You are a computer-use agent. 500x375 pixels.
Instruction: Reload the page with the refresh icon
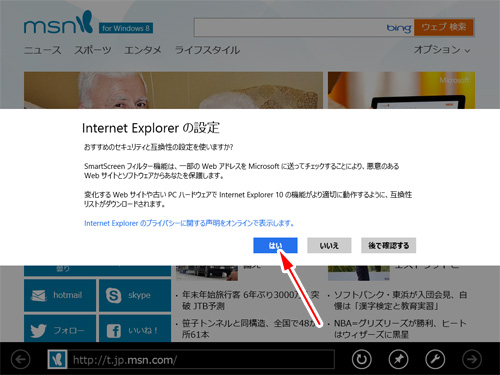[362, 359]
